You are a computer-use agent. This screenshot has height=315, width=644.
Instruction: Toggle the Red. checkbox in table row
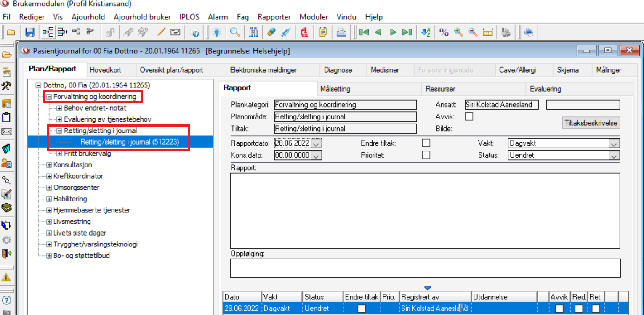(x=579, y=309)
